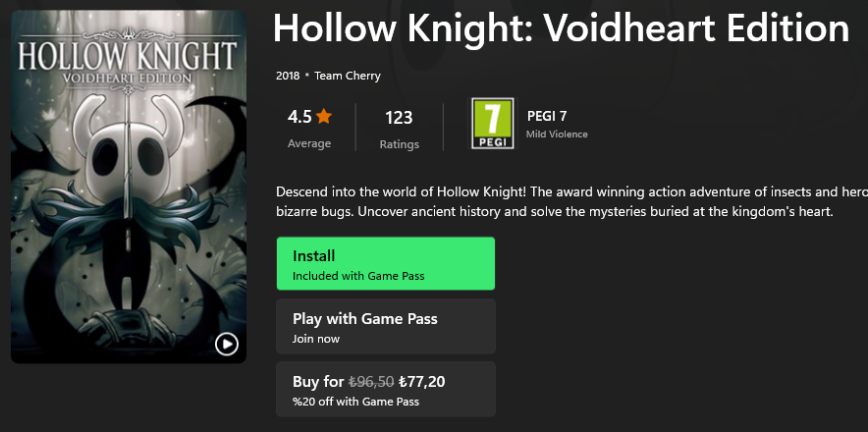Click the orange star rating icon
Screen dimensions: 868x432
pos(324,117)
